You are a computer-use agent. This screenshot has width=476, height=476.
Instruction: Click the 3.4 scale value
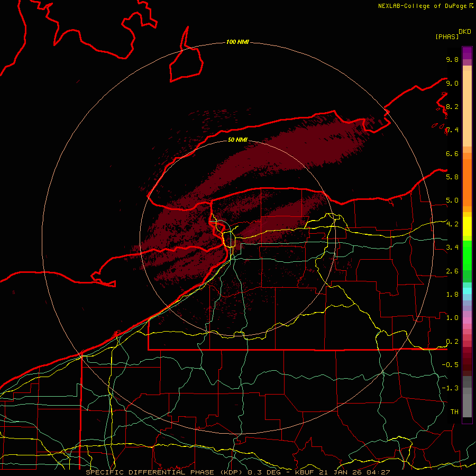452,248
